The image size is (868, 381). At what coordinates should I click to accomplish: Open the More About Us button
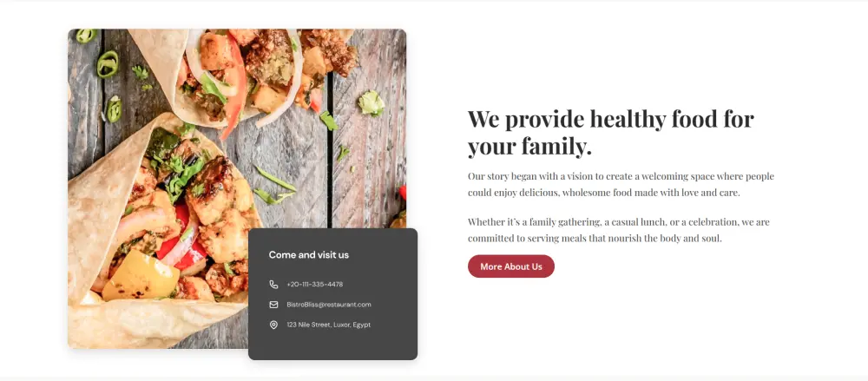click(x=511, y=266)
